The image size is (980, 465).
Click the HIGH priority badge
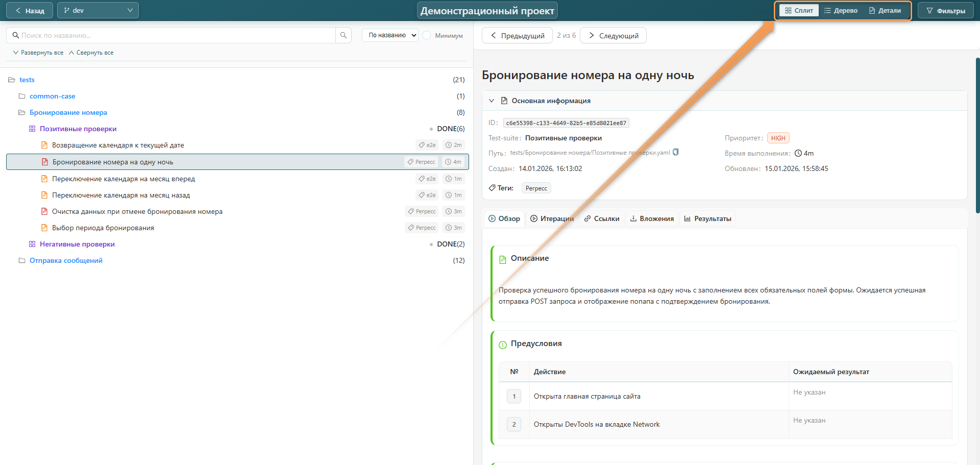(x=778, y=138)
